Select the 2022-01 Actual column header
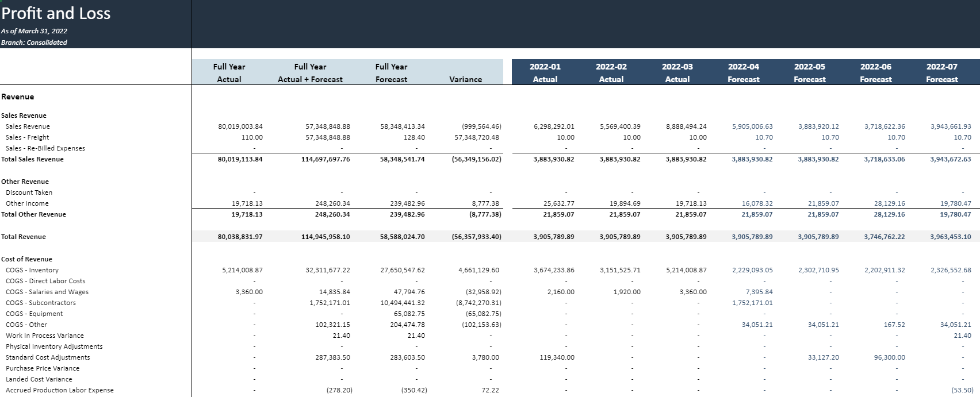The image size is (980, 397). [x=545, y=73]
